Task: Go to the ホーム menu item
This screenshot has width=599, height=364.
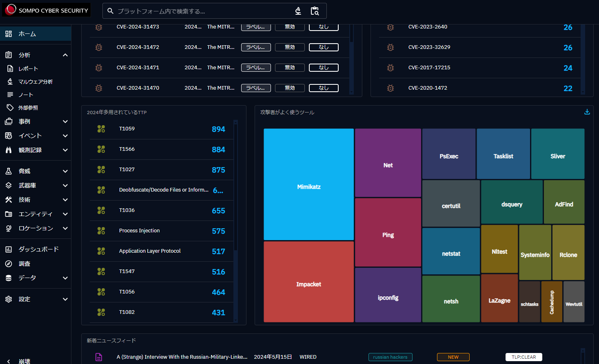Action: [x=35, y=34]
